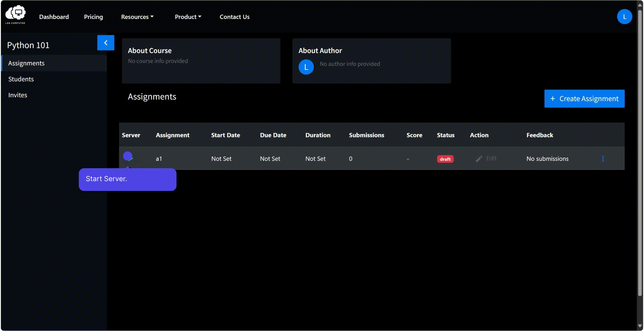Click the Submissions count 0 for a1
The width and height of the screenshot is (644, 331).
[350, 159]
